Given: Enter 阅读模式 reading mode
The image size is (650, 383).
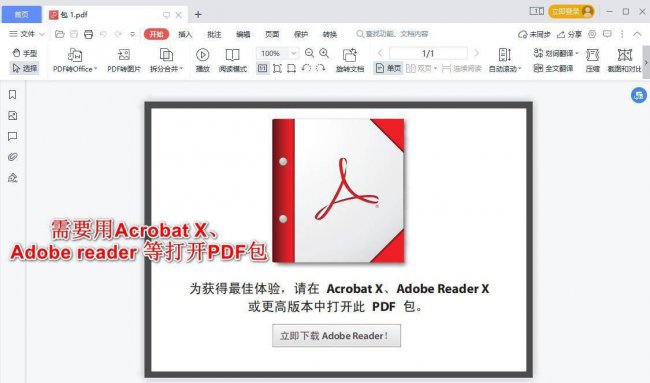Looking at the screenshot, I should (x=233, y=61).
